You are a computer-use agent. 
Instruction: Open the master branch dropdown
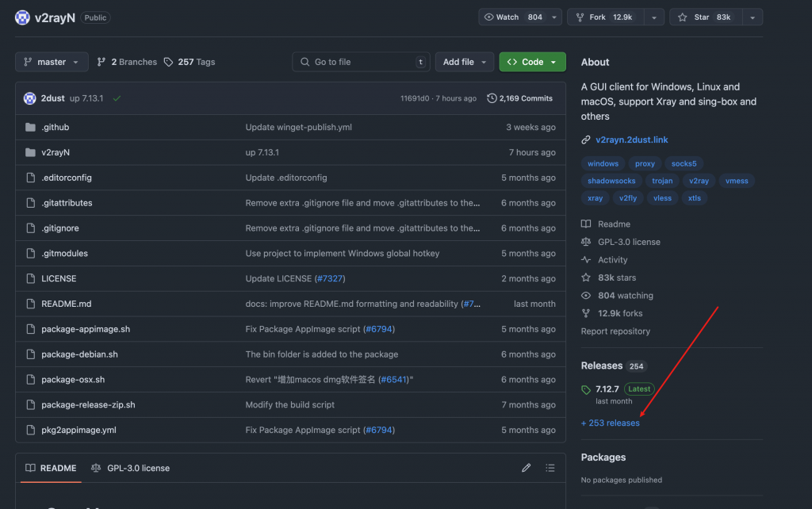52,62
